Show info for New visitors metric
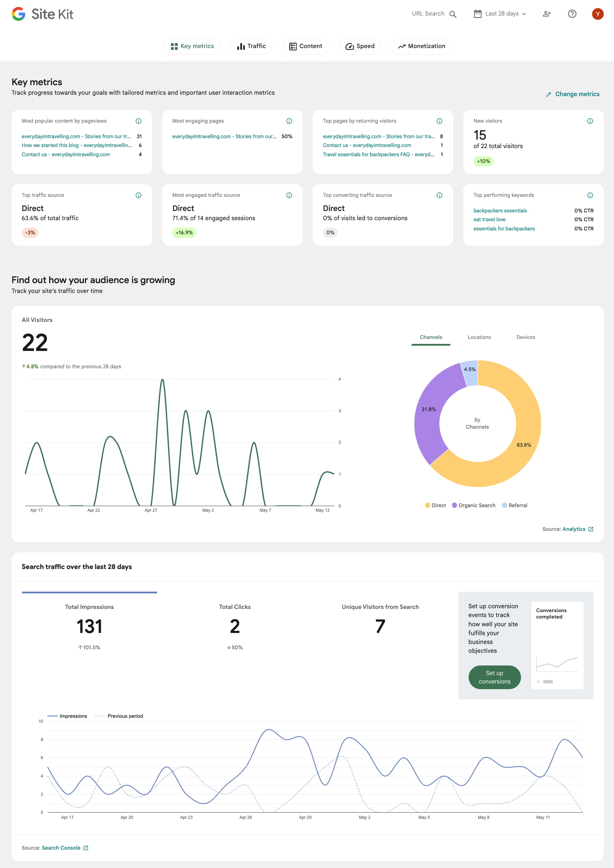This screenshot has width=614, height=868. pyautogui.click(x=590, y=121)
